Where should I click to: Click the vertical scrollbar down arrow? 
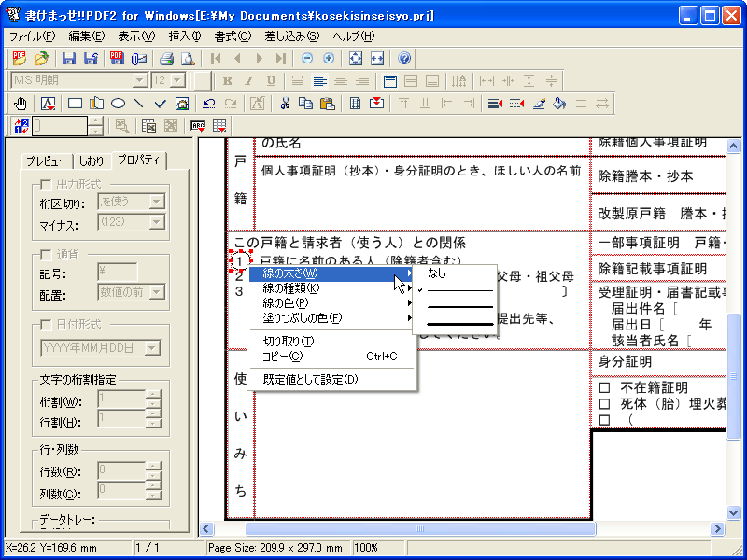point(733,512)
